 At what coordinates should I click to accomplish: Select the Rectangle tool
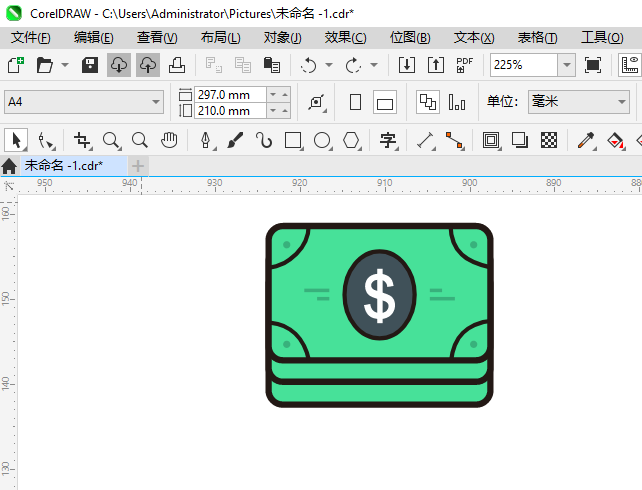pyautogui.click(x=293, y=140)
